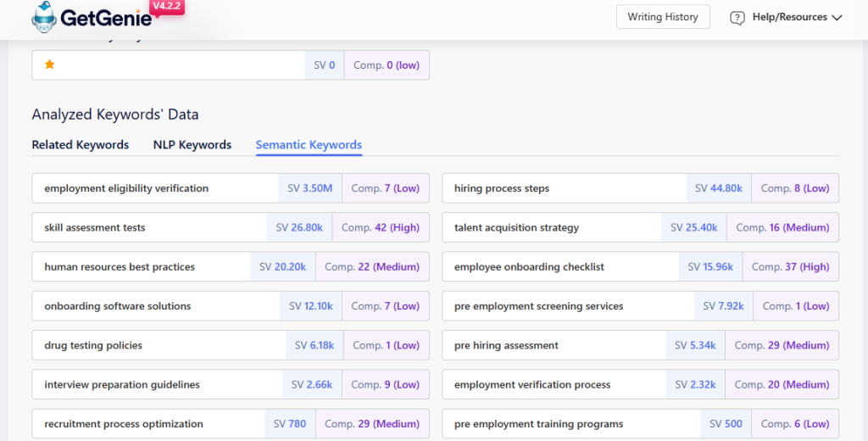Image resolution: width=868 pixels, height=441 pixels.
Task: Select the employment eligibility verification keyword
Action: [126, 188]
